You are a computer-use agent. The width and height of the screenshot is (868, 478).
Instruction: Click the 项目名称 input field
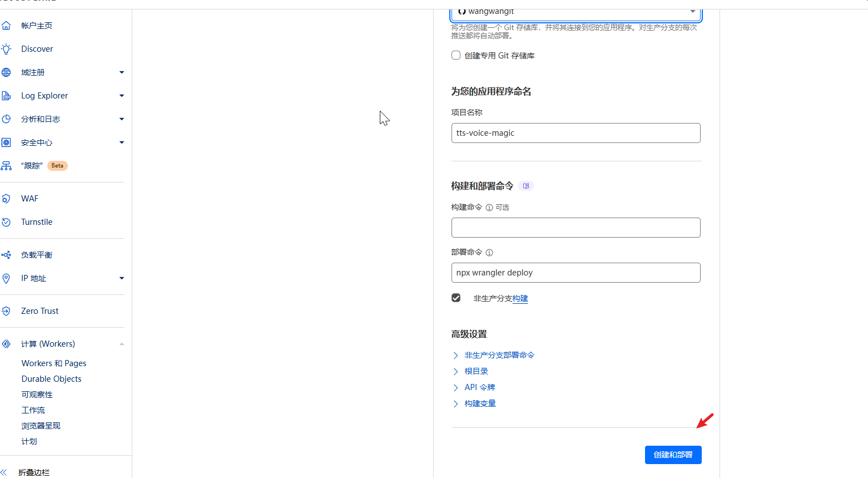576,133
